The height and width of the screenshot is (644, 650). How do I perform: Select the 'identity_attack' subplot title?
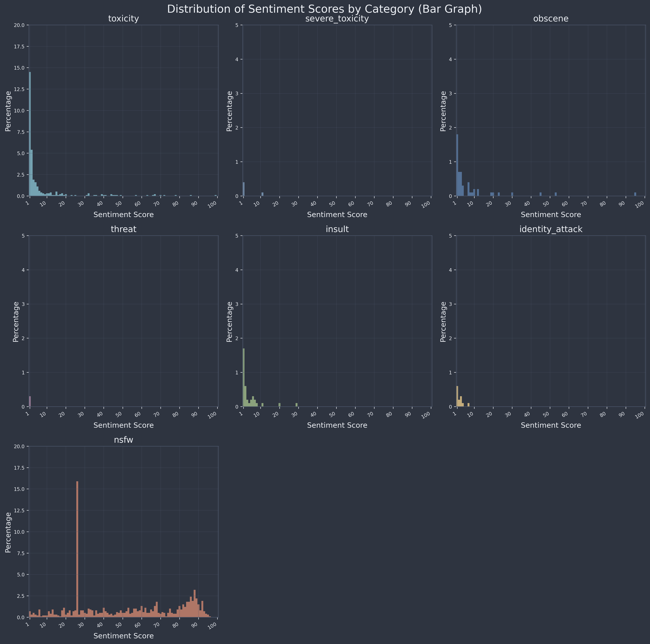pyautogui.click(x=551, y=230)
